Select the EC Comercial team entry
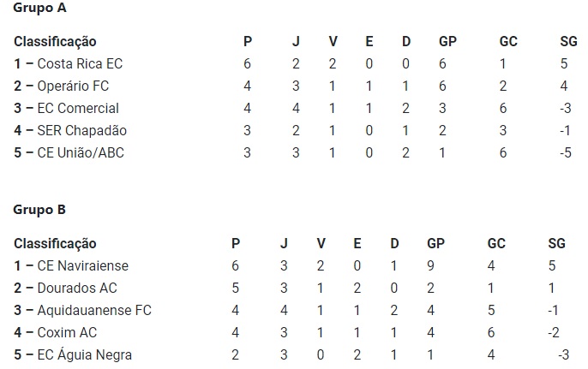The width and height of the screenshot is (588, 369). click(x=78, y=108)
